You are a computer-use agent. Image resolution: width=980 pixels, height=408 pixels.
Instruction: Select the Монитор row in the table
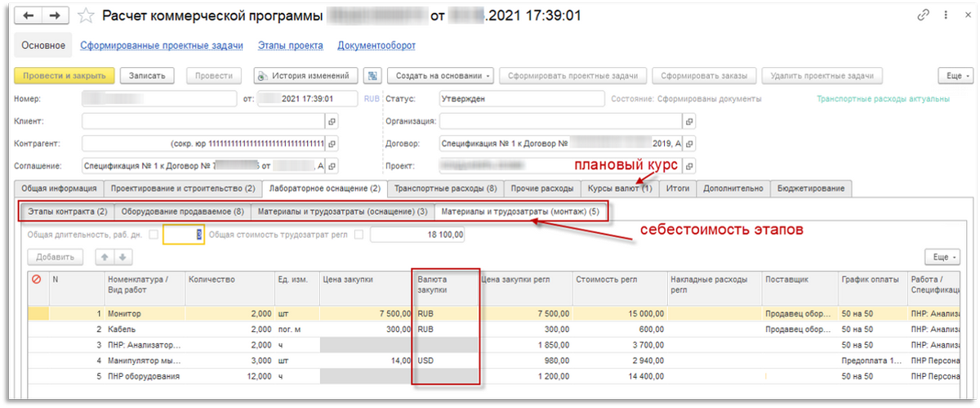coord(124,313)
